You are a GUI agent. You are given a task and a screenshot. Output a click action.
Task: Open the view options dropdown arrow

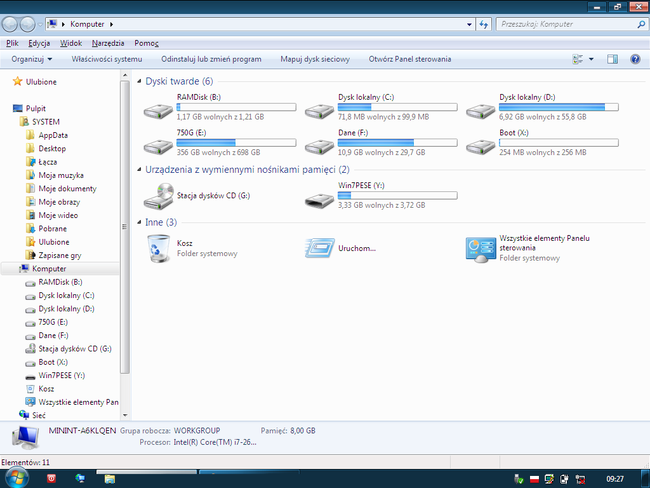click(591, 59)
